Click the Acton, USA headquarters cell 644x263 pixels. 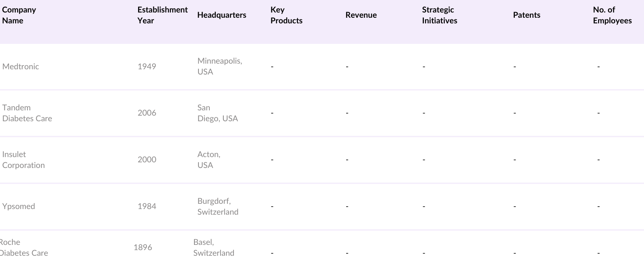[x=208, y=160]
